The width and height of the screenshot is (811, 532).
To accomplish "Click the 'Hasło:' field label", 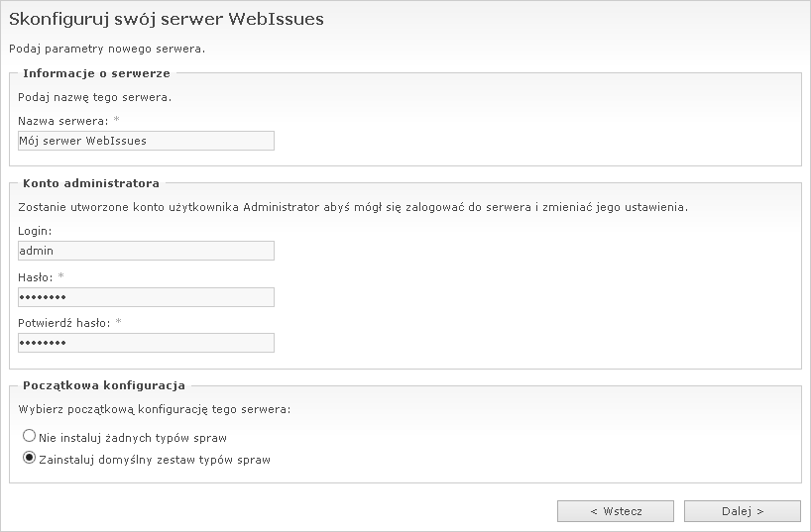I will tap(35, 276).
